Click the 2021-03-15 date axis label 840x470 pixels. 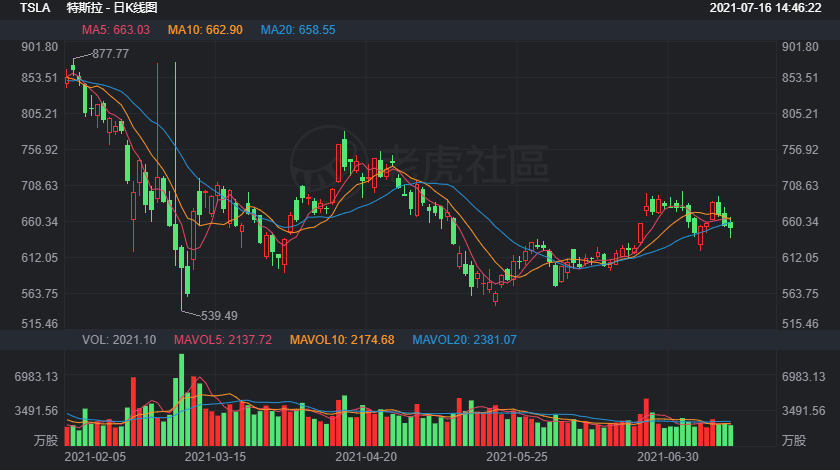tap(215, 457)
